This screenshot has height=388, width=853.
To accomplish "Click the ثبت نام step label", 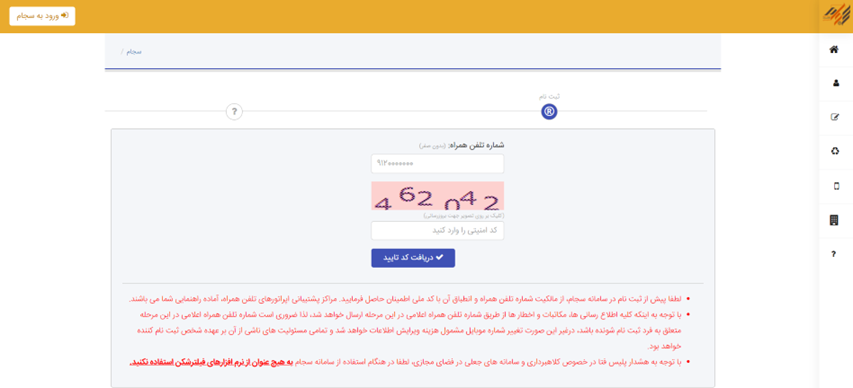I will [x=549, y=96].
